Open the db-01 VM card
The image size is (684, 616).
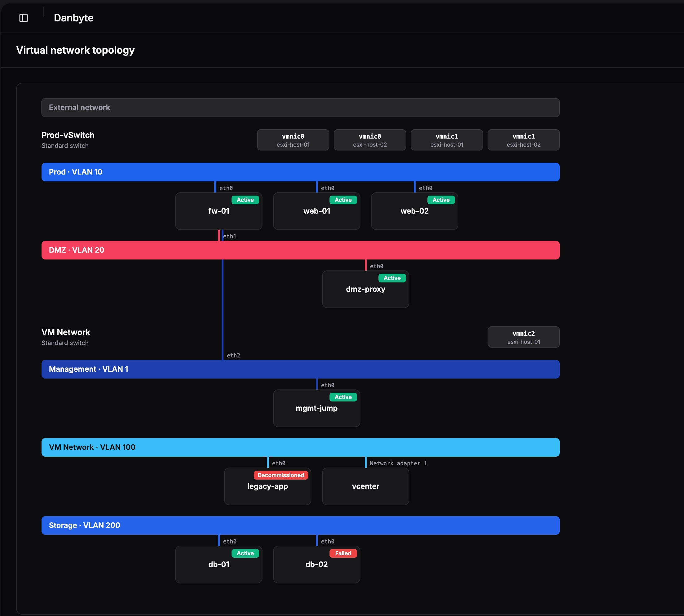[218, 565]
